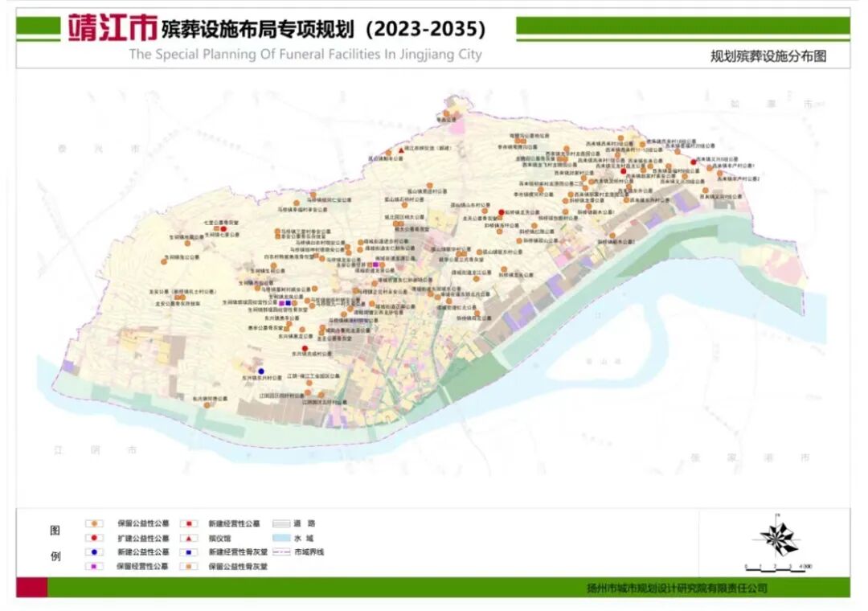The height and width of the screenshot is (611, 868).
Task: Click the 殡葬设施布局专项规划 (2023-2035) heading
Action: [324, 29]
